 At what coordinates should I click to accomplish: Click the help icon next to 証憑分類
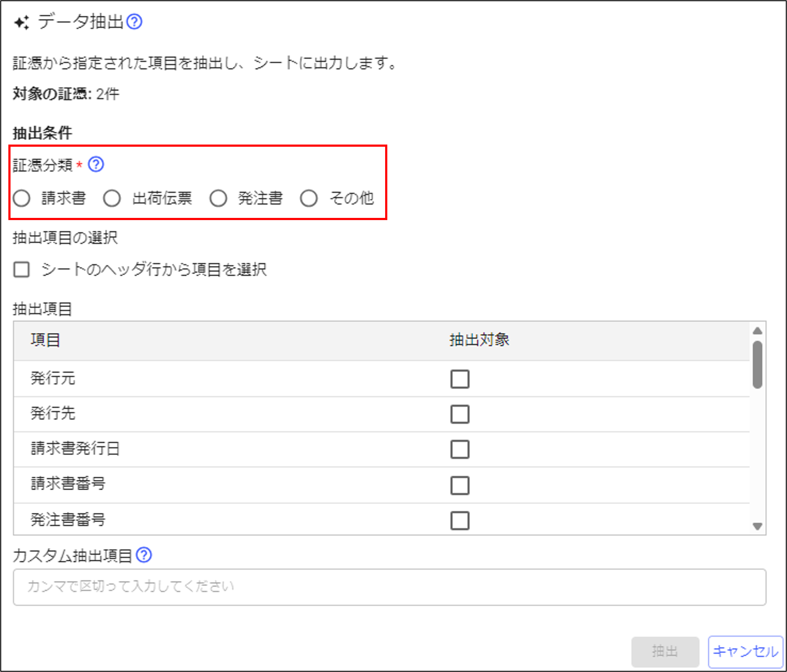96,164
